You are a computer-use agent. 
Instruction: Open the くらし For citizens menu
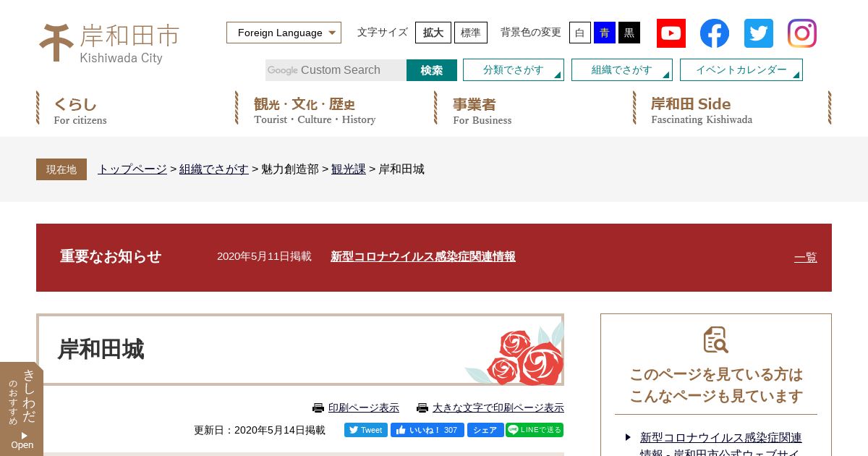(135, 109)
